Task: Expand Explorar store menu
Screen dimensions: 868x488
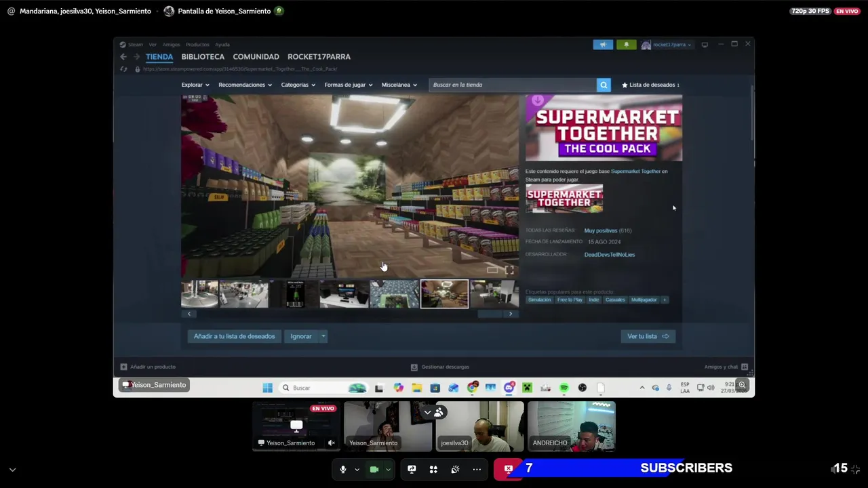Action: (x=195, y=85)
